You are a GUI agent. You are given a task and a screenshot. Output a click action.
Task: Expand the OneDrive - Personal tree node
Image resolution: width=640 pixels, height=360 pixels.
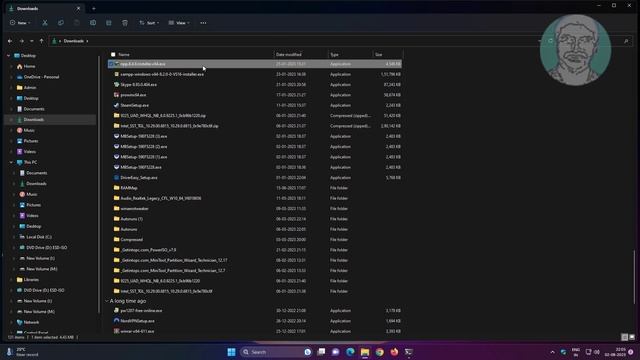[x=11, y=77]
